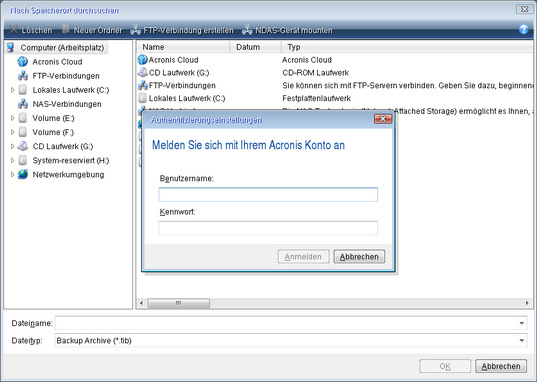
Task: Click the Löschen delete icon in toolbar
Action: [13, 30]
